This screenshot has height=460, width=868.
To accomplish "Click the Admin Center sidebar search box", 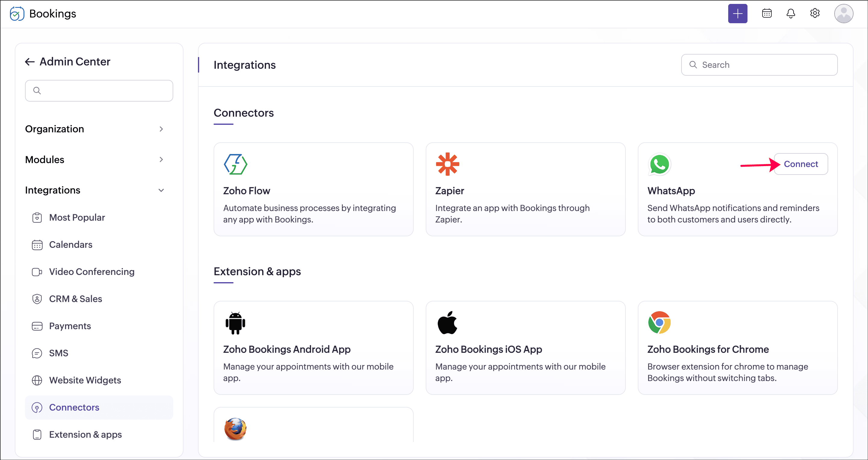I will point(99,91).
